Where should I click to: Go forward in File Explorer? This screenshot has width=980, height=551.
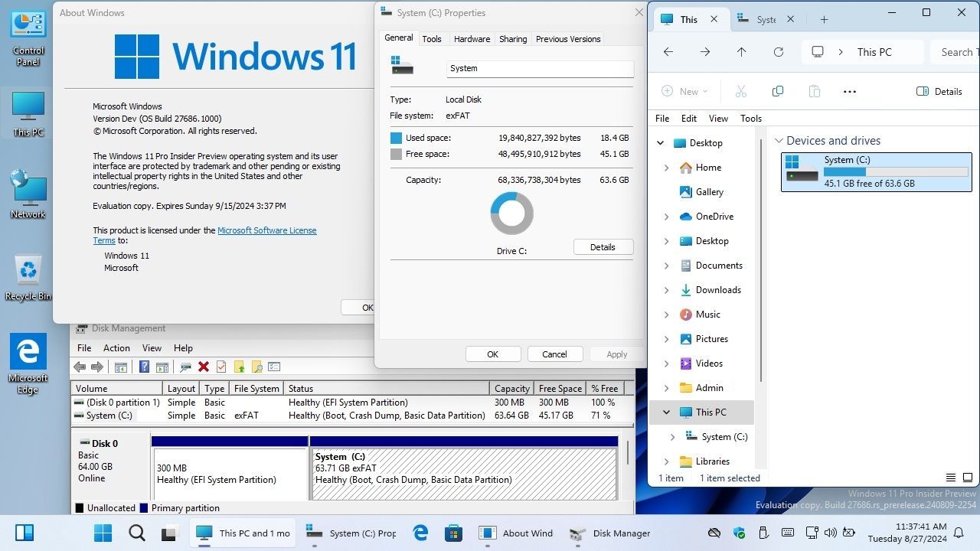(705, 52)
